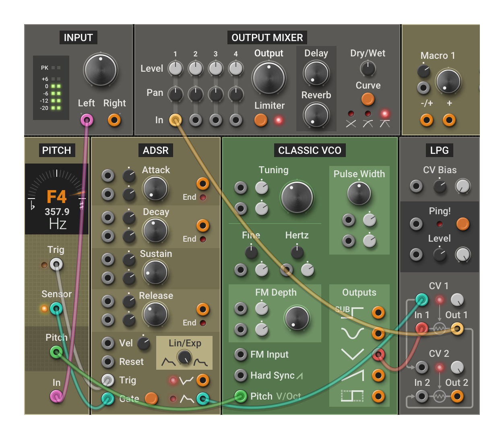Image resolution: width=504 pixels, height=439 pixels.
Task: Toggle the Curve button in Output Mixer
Action: coord(368,99)
